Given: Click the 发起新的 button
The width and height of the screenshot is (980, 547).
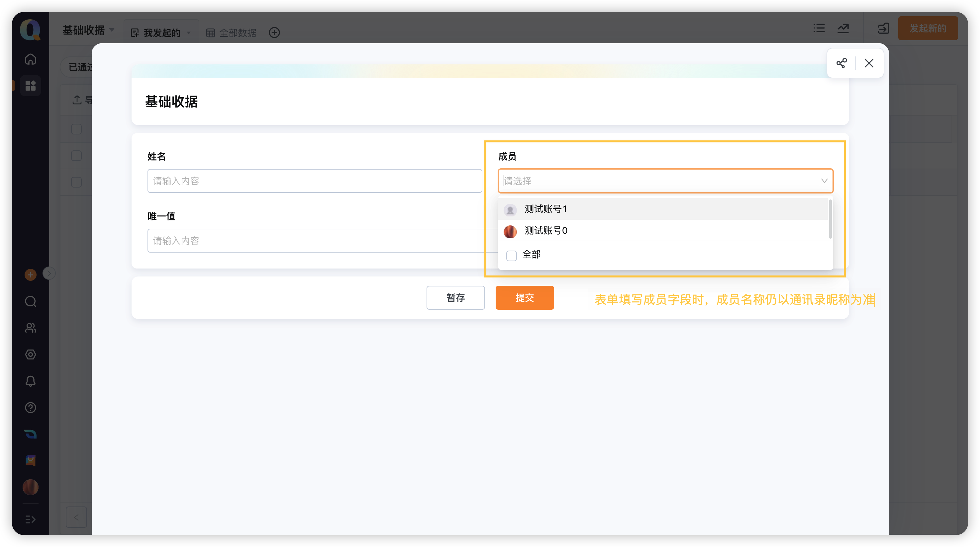Looking at the screenshot, I should click(928, 28).
